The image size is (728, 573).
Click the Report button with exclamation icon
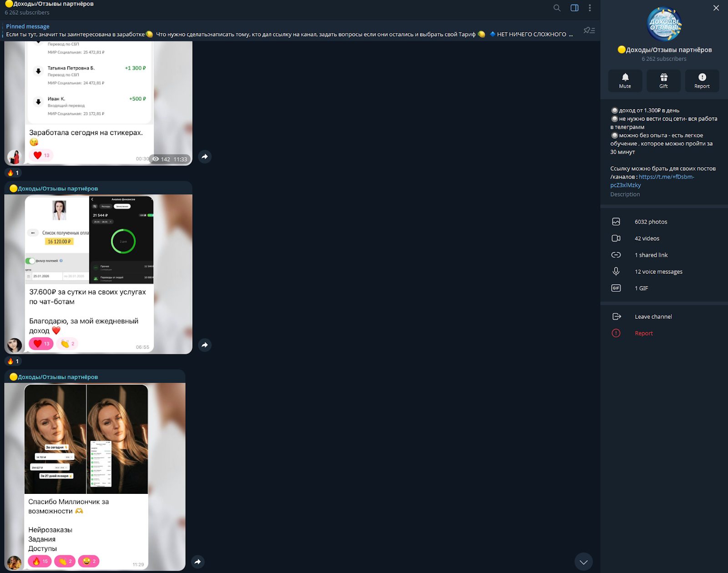702,80
